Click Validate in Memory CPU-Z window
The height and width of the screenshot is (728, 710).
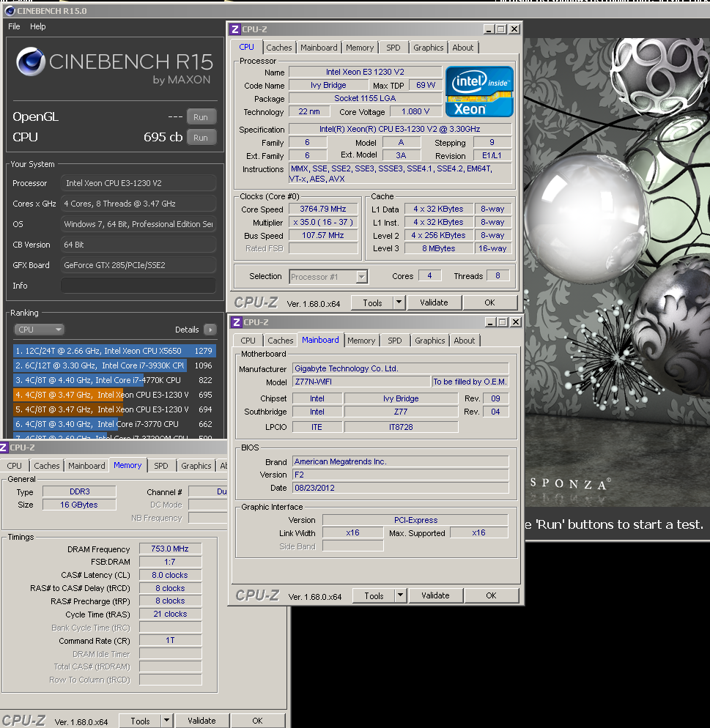tap(202, 721)
